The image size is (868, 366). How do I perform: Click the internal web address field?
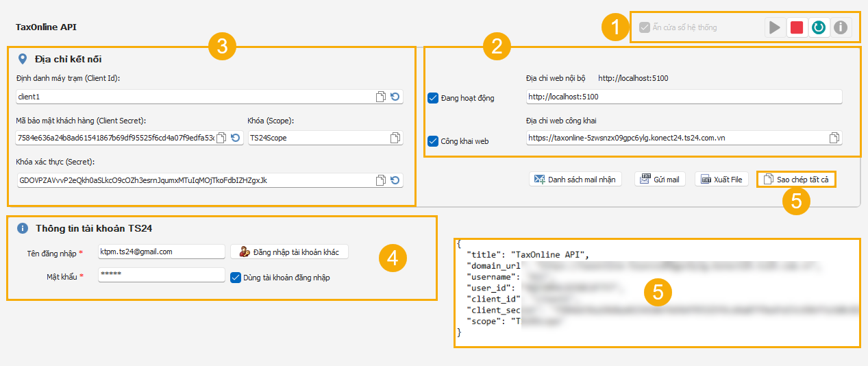pos(684,97)
